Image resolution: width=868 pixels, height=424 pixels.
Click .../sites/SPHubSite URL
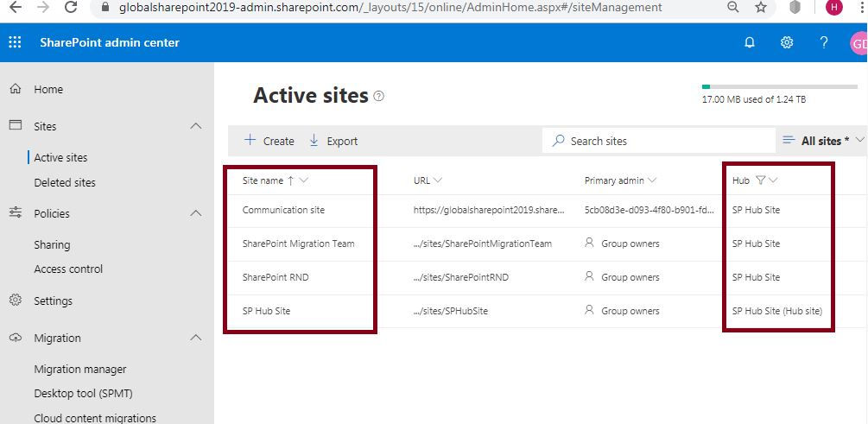pos(451,311)
